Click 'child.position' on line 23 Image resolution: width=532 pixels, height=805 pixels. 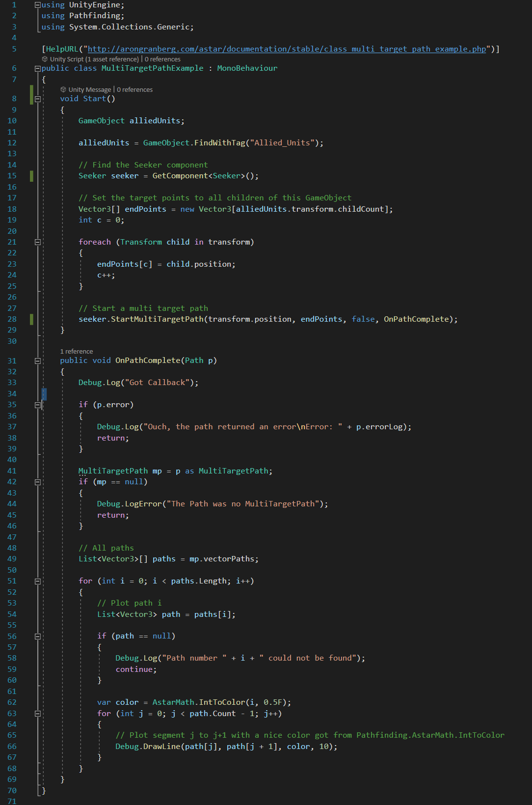point(199,264)
